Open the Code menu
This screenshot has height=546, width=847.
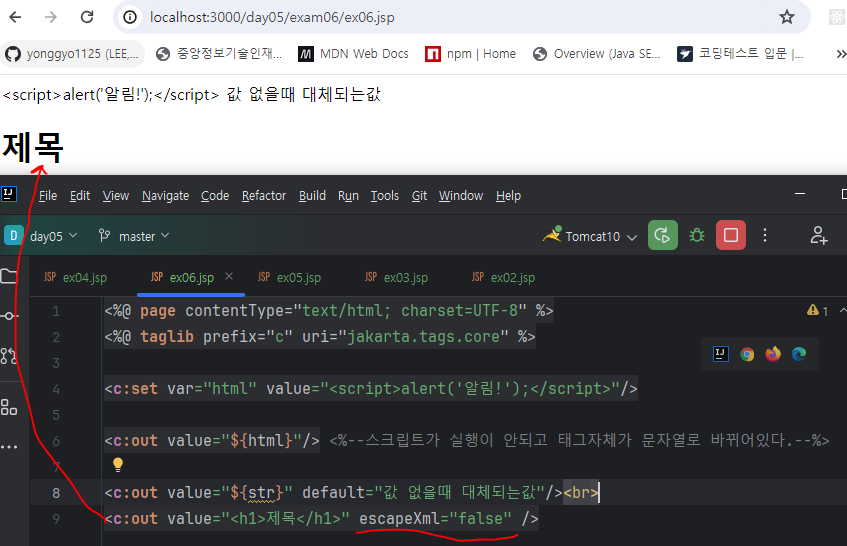coord(215,196)
